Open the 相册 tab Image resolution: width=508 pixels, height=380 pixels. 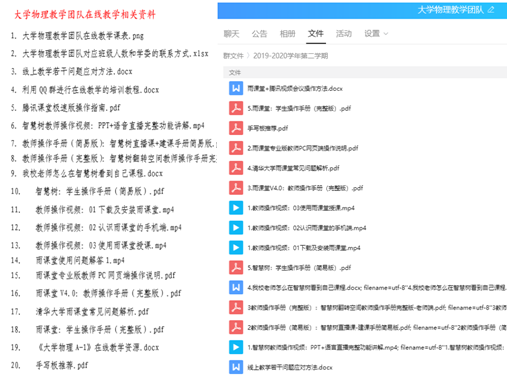[x=288, y=34]
